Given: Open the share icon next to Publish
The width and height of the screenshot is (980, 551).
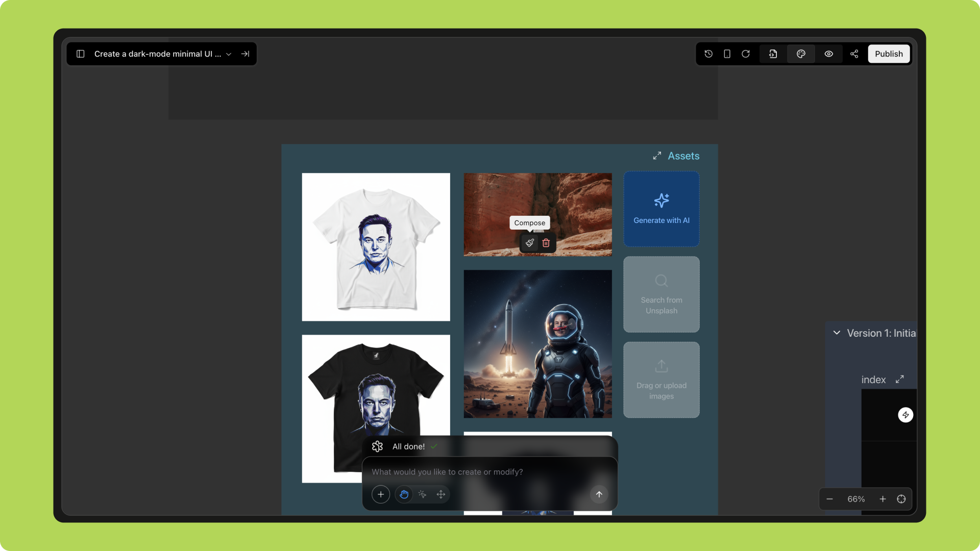Looking at the screenshot, I should click(x=854, y=54).
